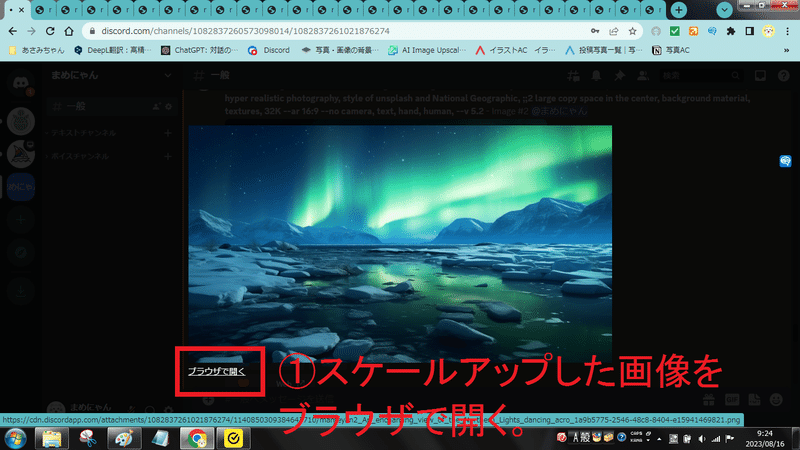Open the Chrome profile avatar
The image size is (800, 450).
768,31
